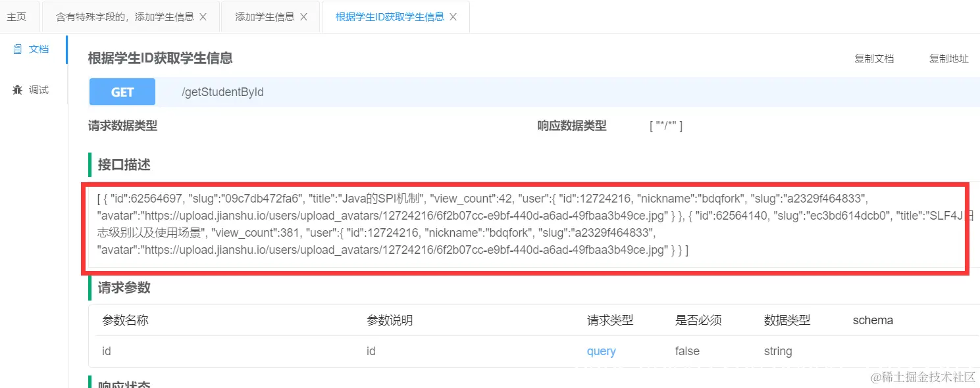The width and height of the screenshot is (980, 388).
Task: Close the 根据学生ID获取学生信息 tab
Action: [x=452, y=17]
